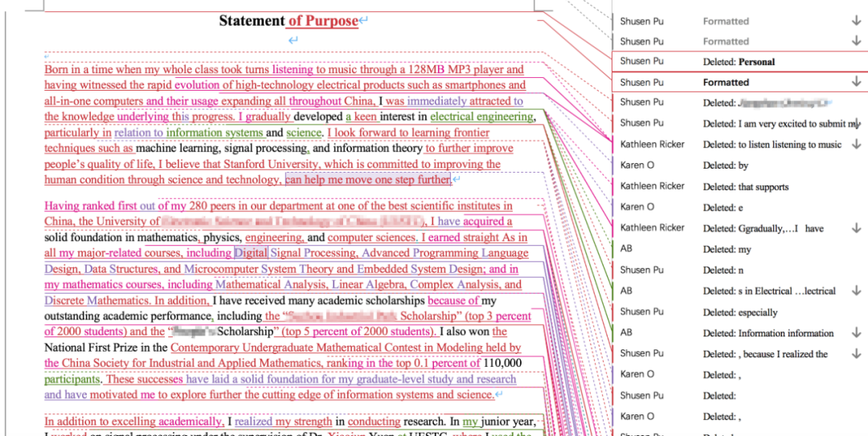Image resolution: width=868 pixels, height=436 pixels.
Task: Select Karen O's "Deleted: e" revision
Action: coord(723,207)
